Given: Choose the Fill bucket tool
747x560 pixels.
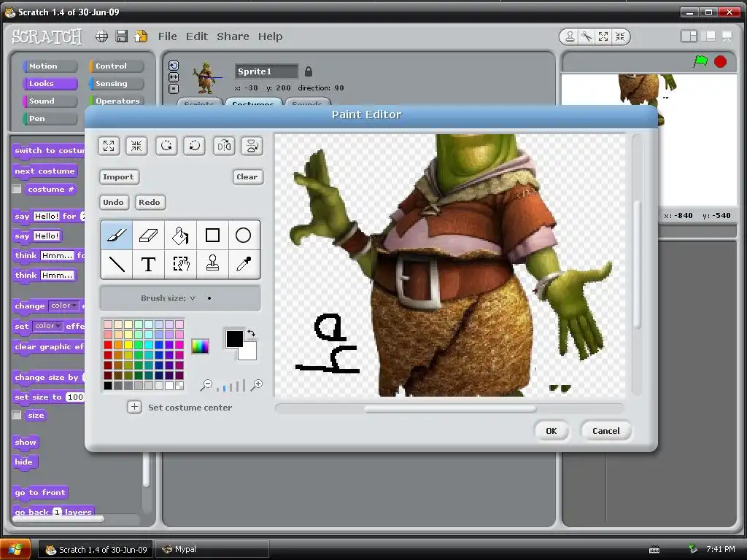Looking at the screenshot, I should 180,236.
